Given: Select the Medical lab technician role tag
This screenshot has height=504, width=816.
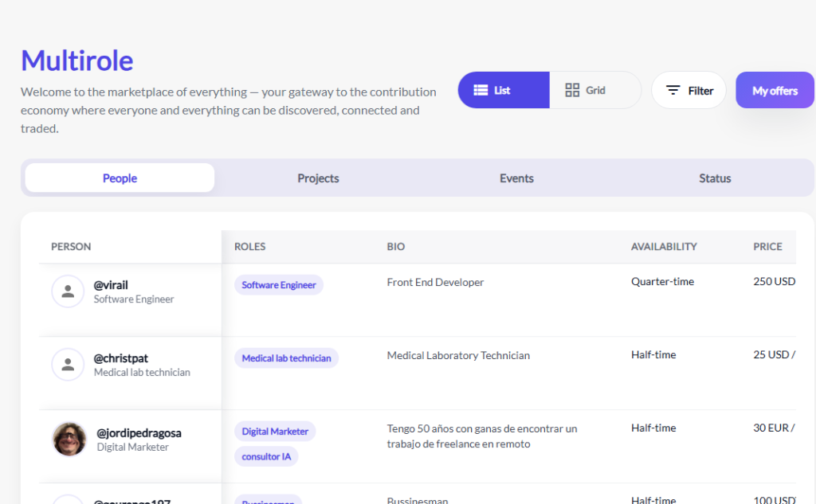Looking at the screenshot, I should click(x=286, y=358).
